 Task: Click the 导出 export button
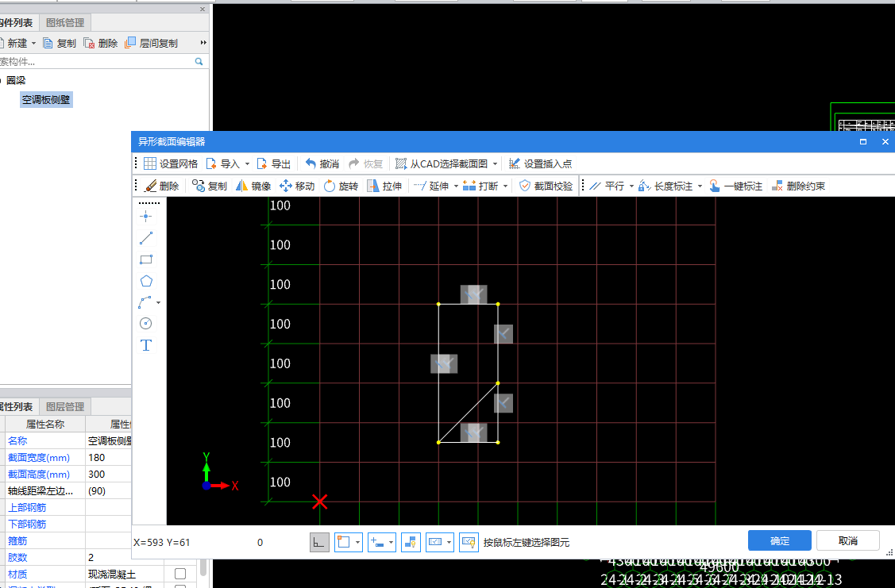click(273, 163)
